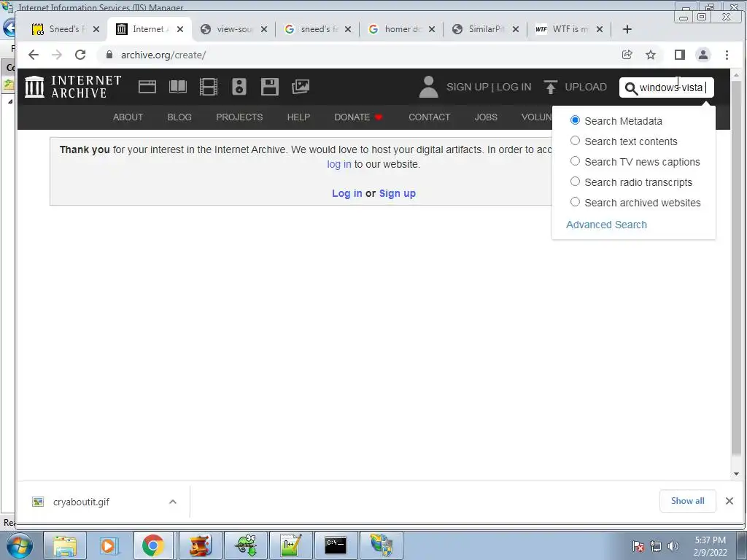Click Show all downloads button

tap(687, 501)
